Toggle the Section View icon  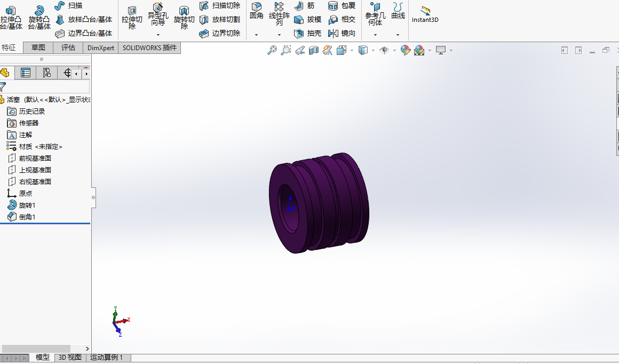tap(313, 50)
